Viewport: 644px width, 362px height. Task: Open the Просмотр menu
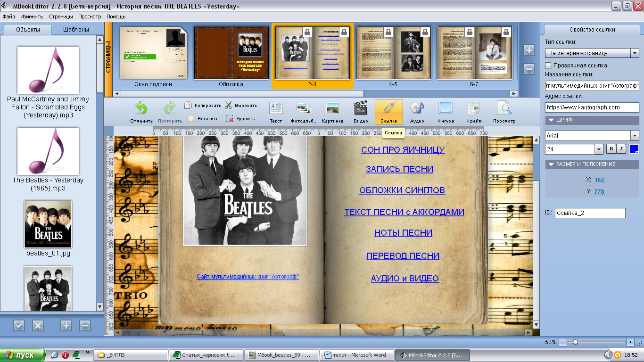90,16
